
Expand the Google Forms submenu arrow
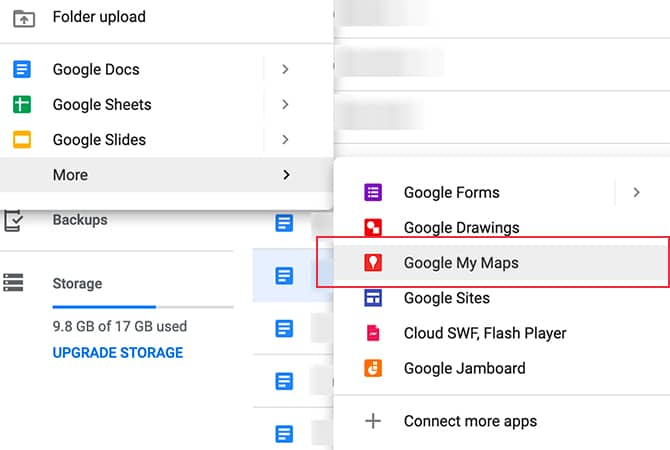pos(637,192)
